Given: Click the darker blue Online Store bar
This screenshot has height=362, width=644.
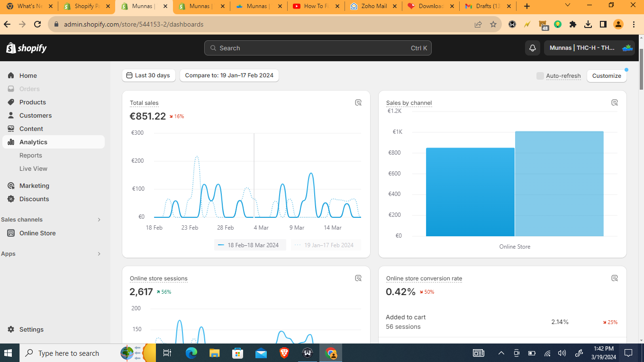Looking at the screenshot, I should [470, 192].
